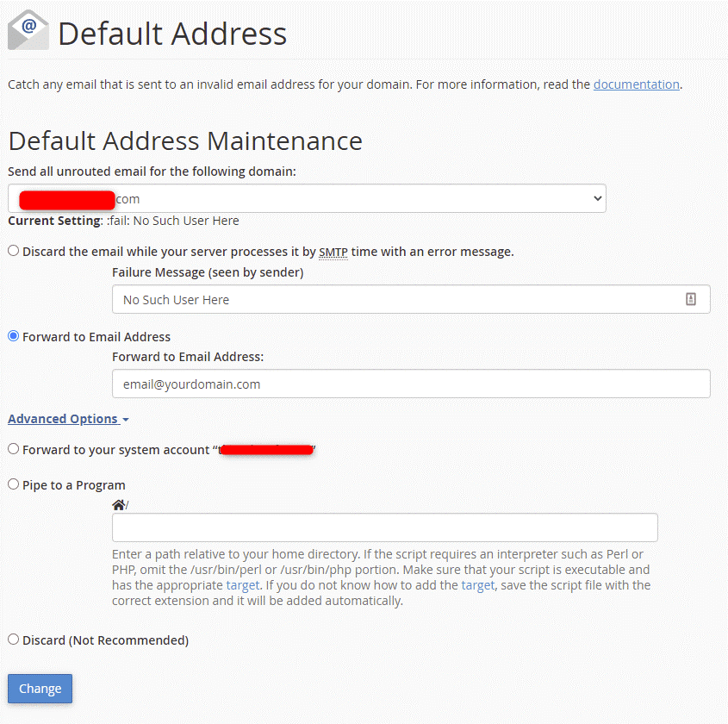
Task: Open the documentation link
Action: pos(636,84)
